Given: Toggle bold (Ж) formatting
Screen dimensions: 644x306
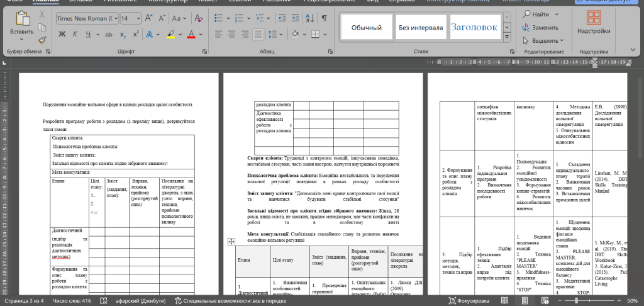Looking at the screenshot, I should point(62,34).
